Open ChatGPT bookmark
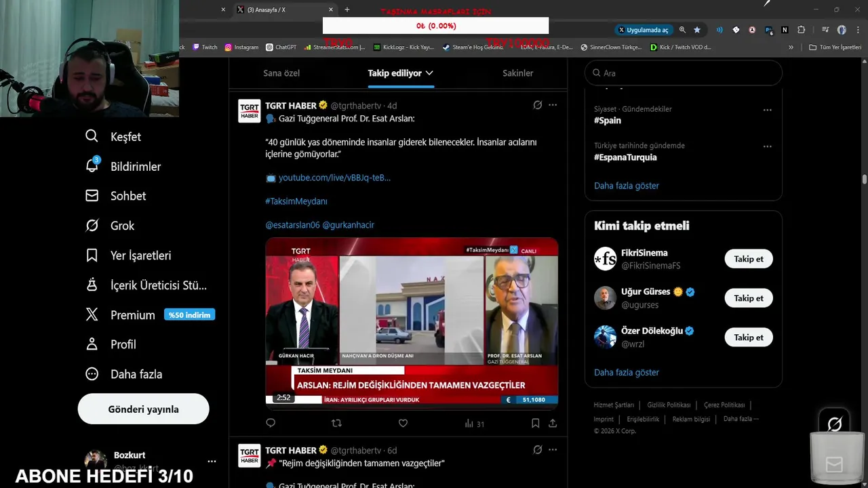 (x=281, y=47)
